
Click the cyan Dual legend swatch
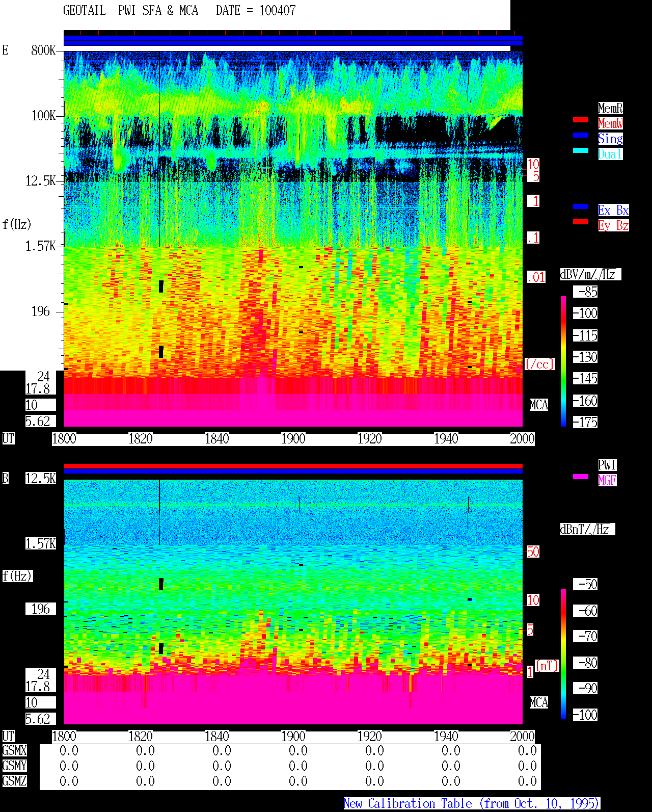(x=581, y=150)
